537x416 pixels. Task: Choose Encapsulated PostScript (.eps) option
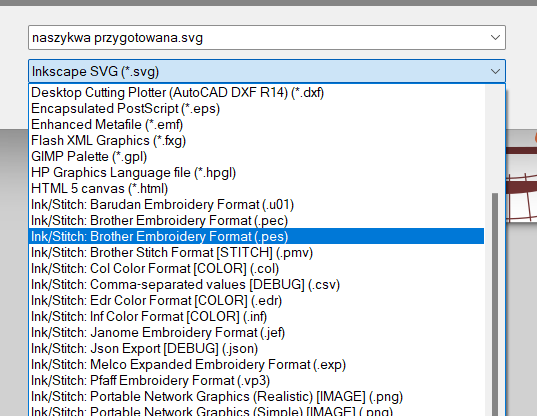tap(256, 109)
